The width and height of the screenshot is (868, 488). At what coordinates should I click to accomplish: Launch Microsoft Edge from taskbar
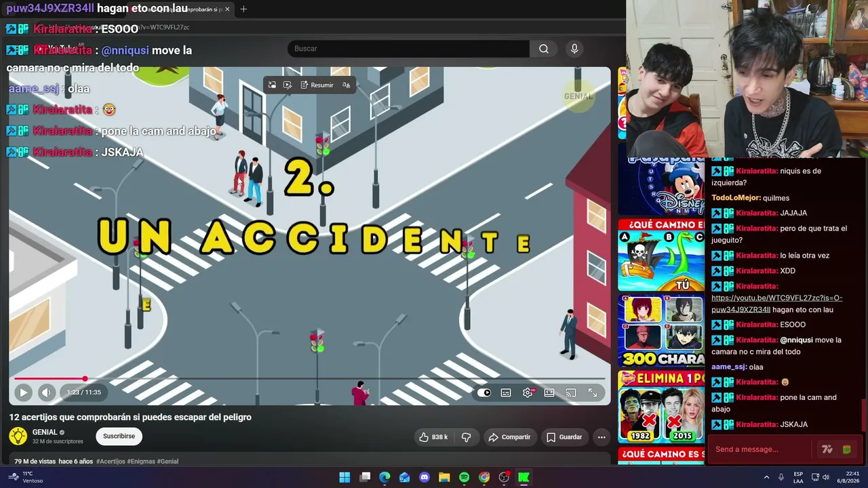[x=384, y=477]
